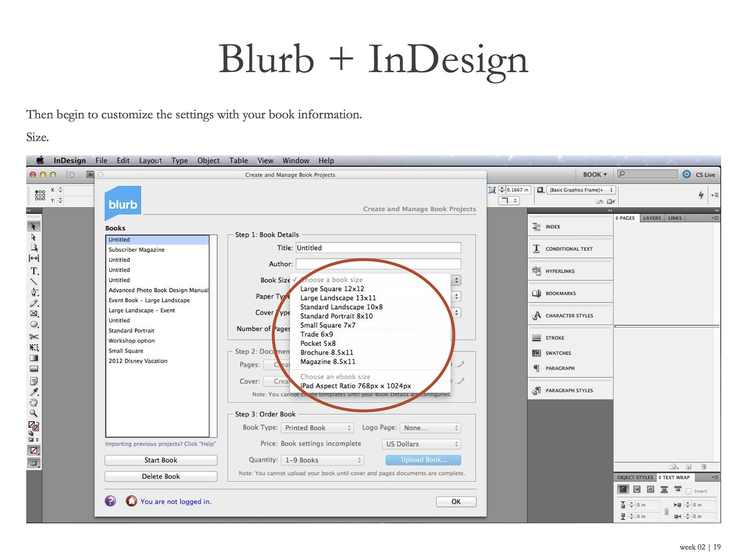Open the File menu

pos(101,160)
